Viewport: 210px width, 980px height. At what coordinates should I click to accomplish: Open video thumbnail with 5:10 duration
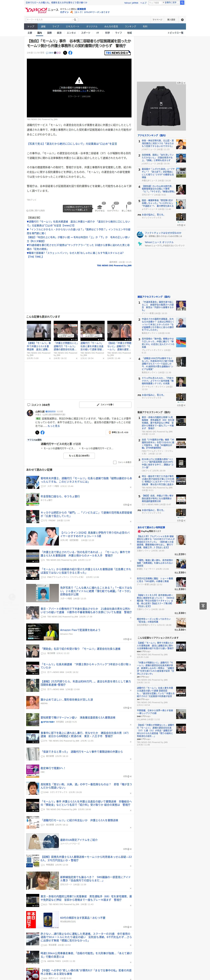[x=93, y=331]
